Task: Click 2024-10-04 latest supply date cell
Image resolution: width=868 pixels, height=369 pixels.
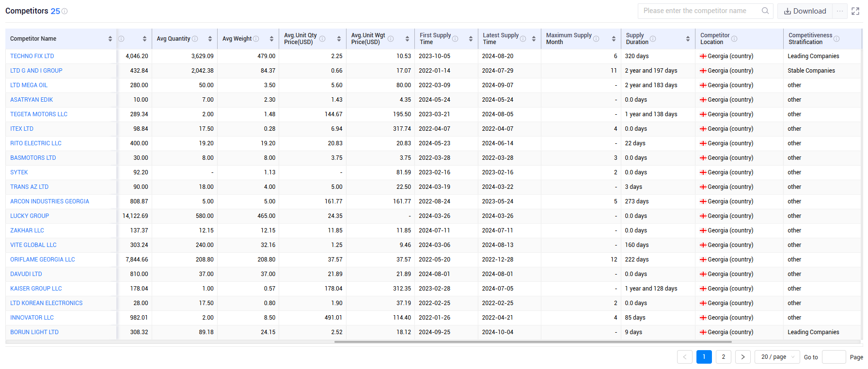Action: pos(498,332)
